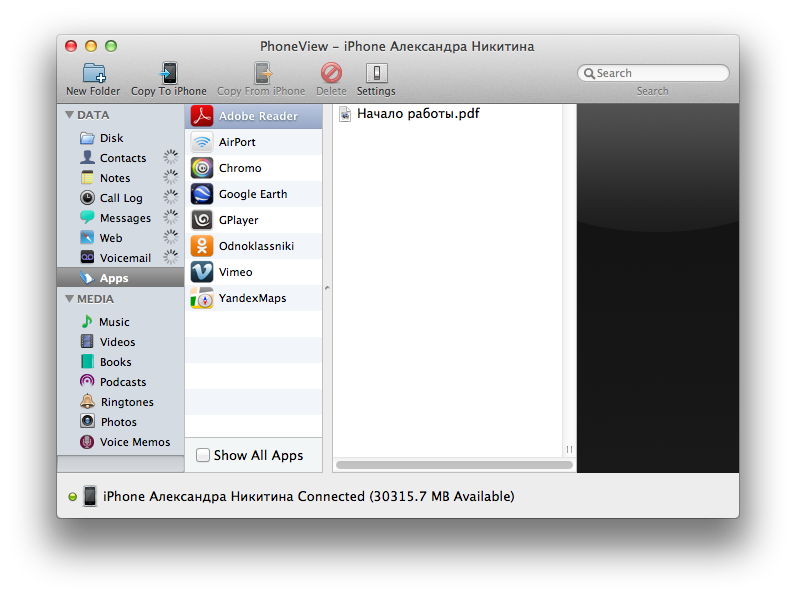This screenshot has width=796, height=597.
Task: Select the Начало работы.pdf file
Action: click(417, 114)
